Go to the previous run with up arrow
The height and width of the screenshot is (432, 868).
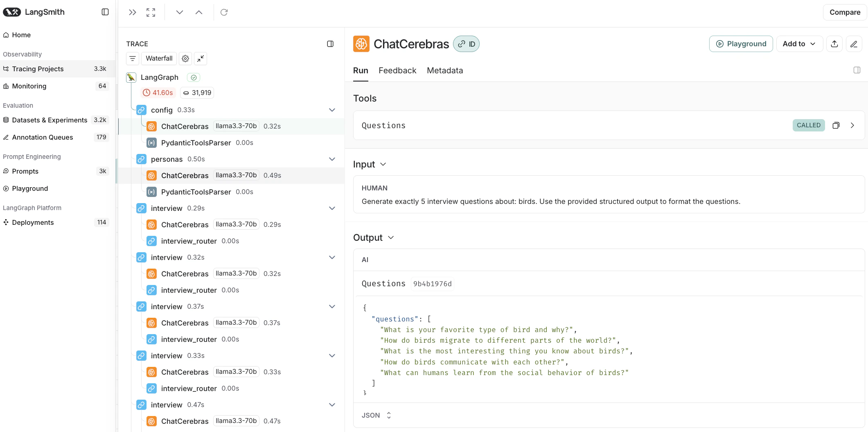(x=199, y=12)
